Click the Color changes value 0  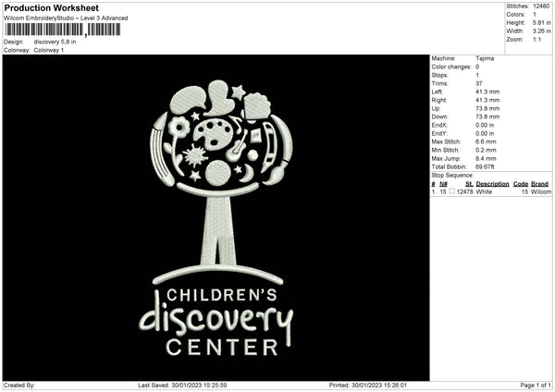click(x=477, y=67)
